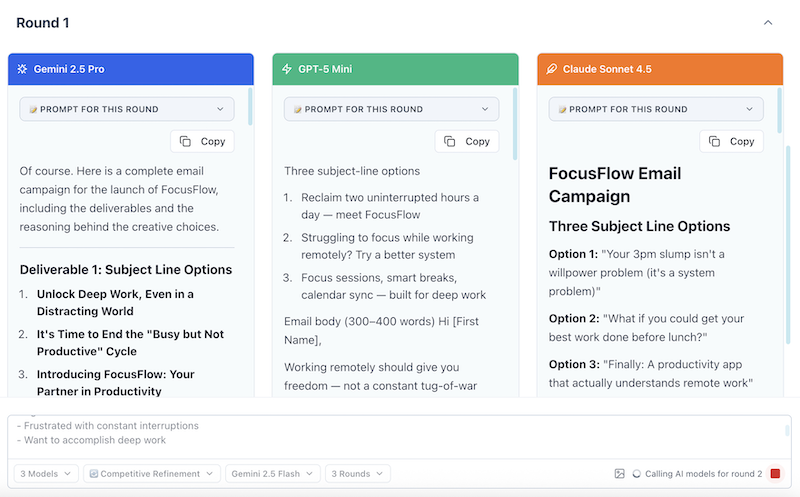Click the image attachment icon
800x497 pixels.
620,473
